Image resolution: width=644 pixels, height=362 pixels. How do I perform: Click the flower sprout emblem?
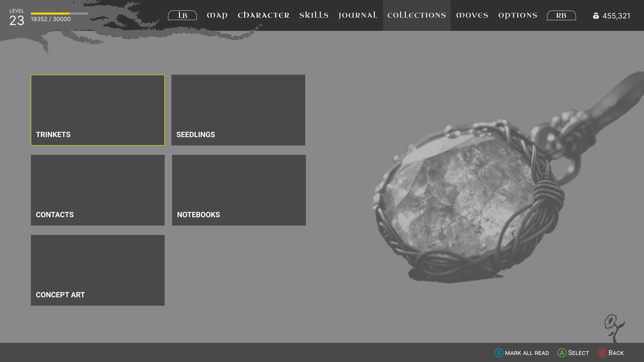[614, 328]
